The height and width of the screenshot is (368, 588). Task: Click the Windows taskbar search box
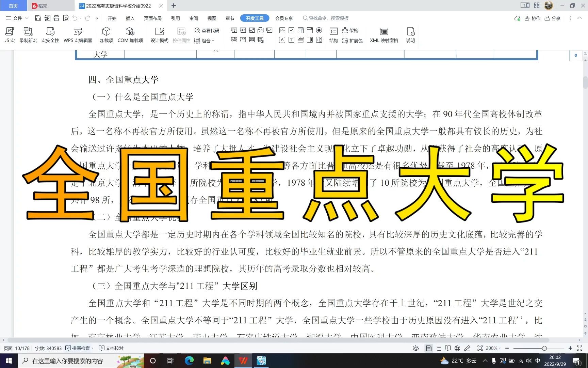click(82, 361)
